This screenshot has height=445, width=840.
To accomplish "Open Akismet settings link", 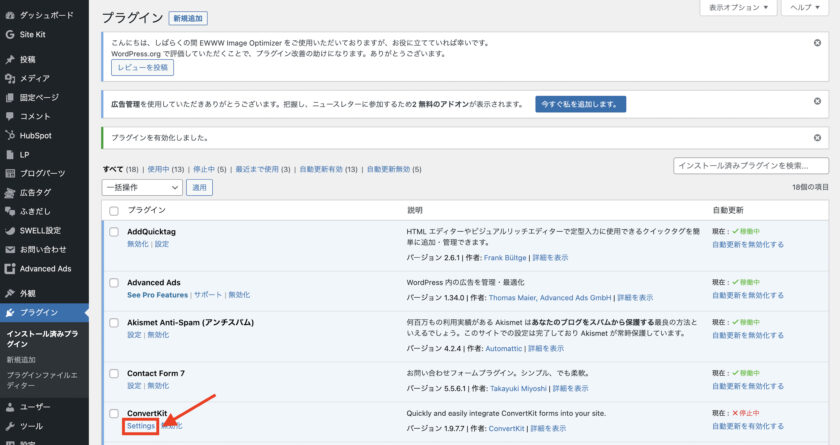I will pyautogui.click(x=134, y=335).
